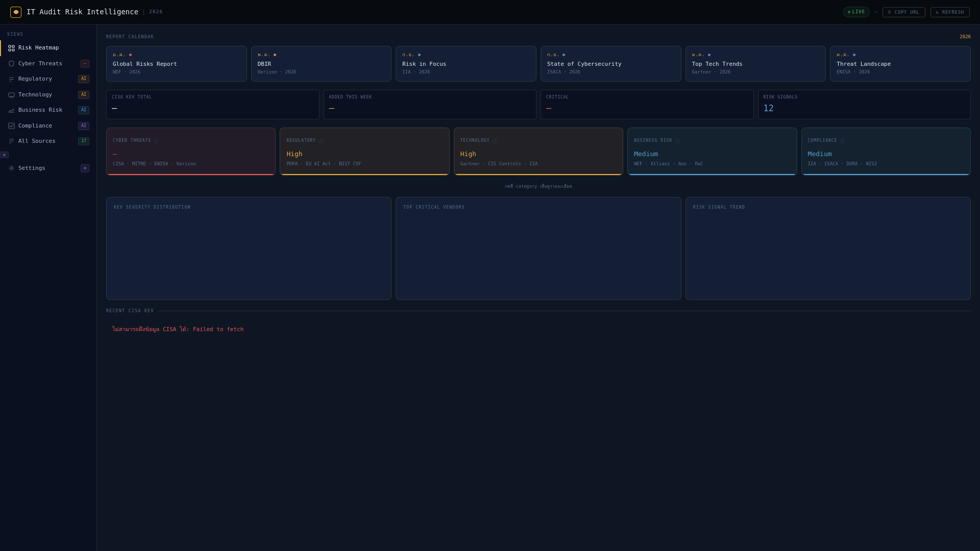Click the category hint text below cards
This screenshot has width=980, height=551.
[x=538, y=187]
